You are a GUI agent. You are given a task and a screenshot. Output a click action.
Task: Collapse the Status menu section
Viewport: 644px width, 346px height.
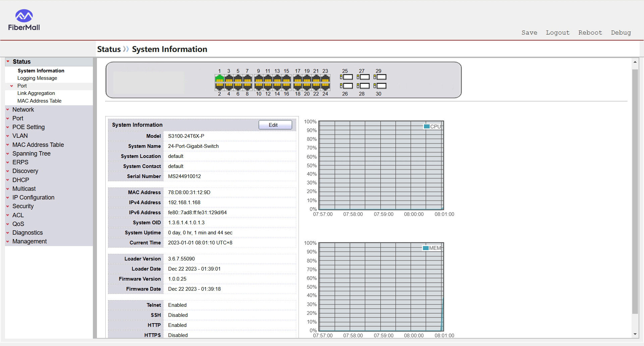[21, 62]
